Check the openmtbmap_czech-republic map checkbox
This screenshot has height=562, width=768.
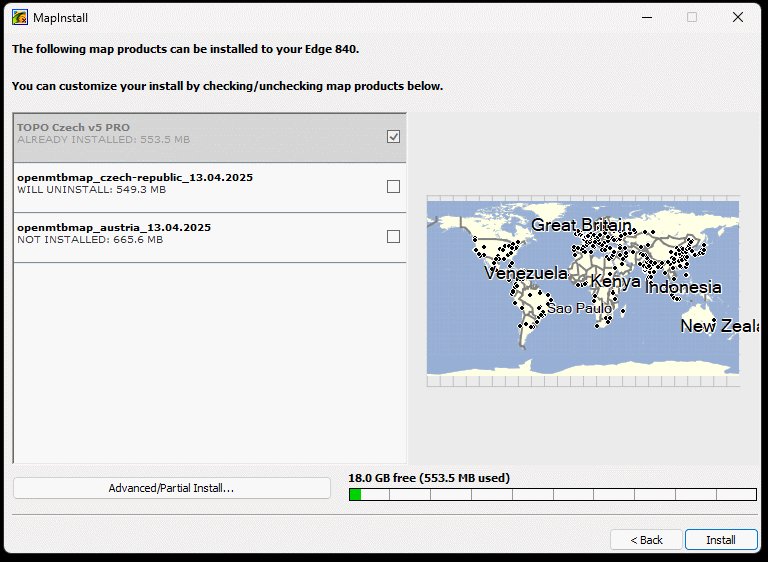(x=393, y=187)
